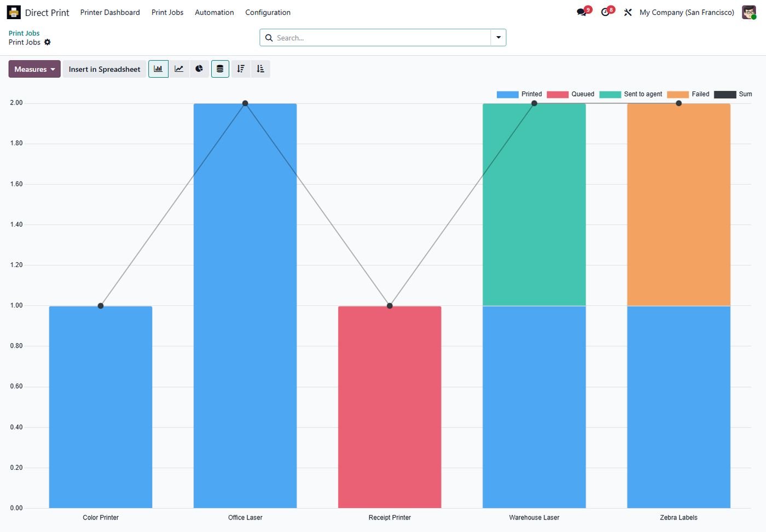The width and height of the screenshot is (766, 532).
Task: Toggle the Queued legend swatch
Action: tap(558, 95)
